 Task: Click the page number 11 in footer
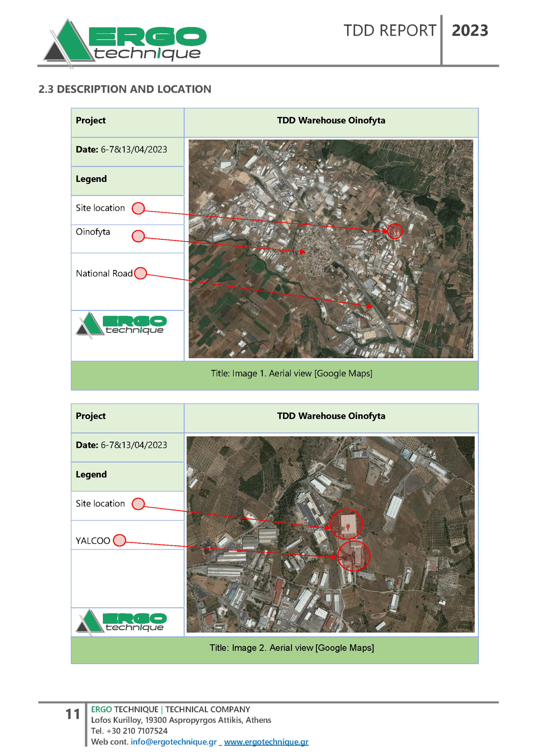click(73, 714)
